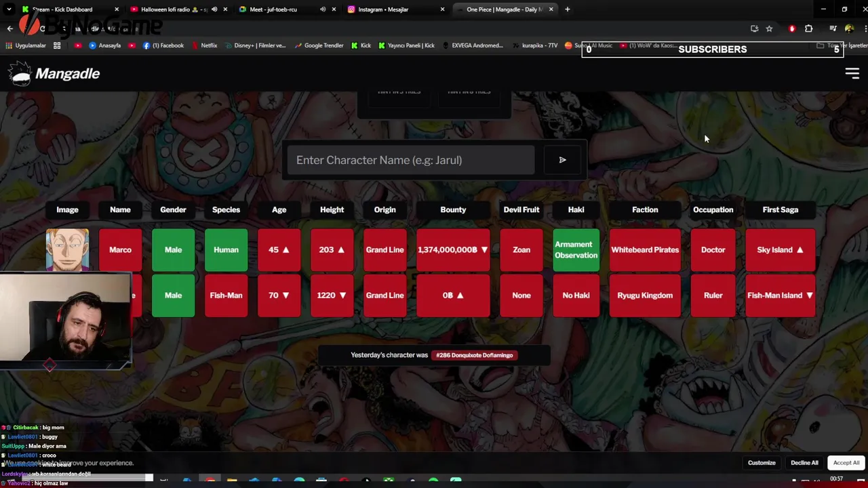Image resolution: width=868 pixels, height=488 pixels.
Task: Accept all cookies
Action: [x=846, y=463]
